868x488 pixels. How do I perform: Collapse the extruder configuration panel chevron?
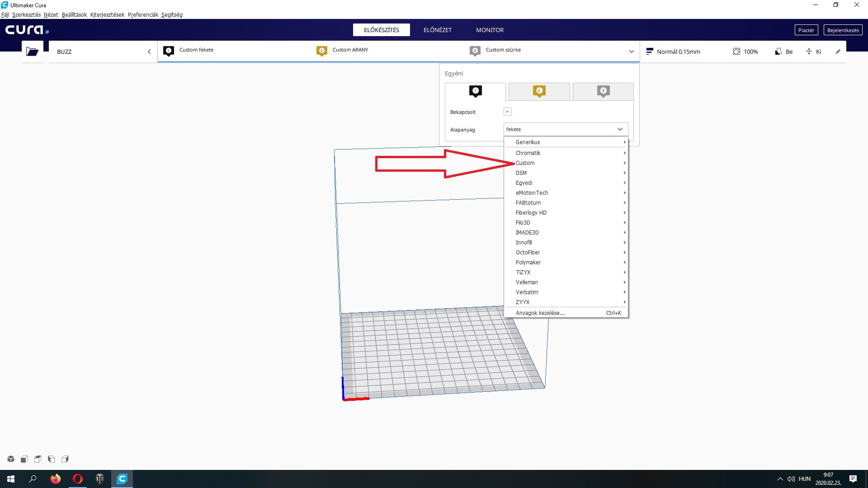pos(631,52)
